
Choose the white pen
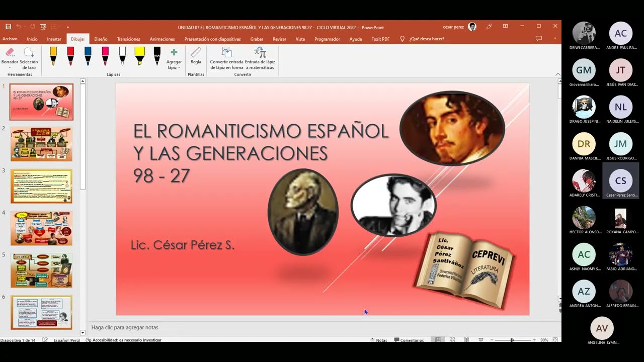click(x=122, y=56)
